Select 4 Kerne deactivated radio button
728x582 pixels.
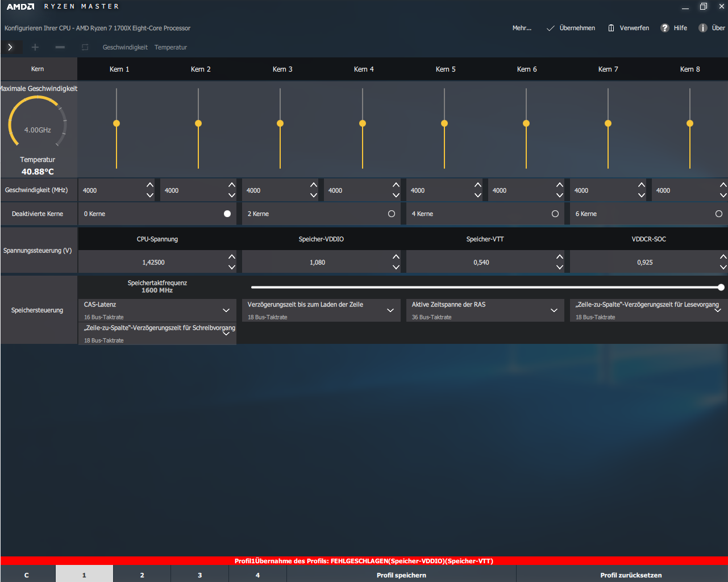click(555, 214)
